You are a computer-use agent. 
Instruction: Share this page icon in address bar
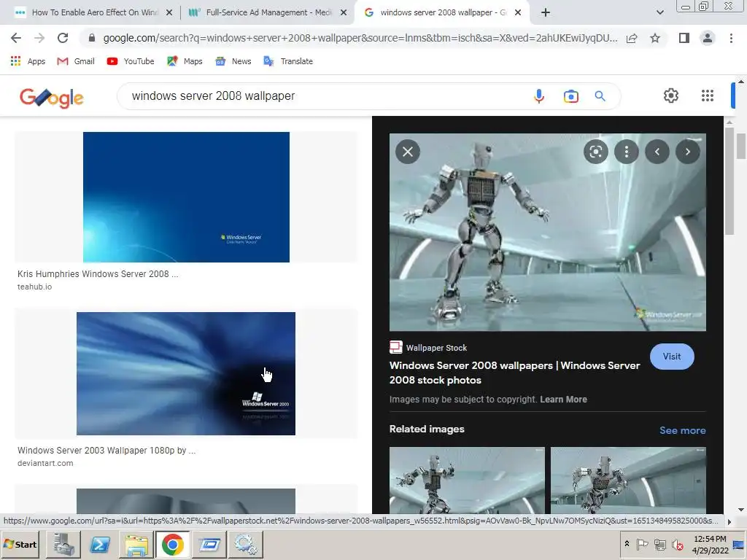pos(632,38)
